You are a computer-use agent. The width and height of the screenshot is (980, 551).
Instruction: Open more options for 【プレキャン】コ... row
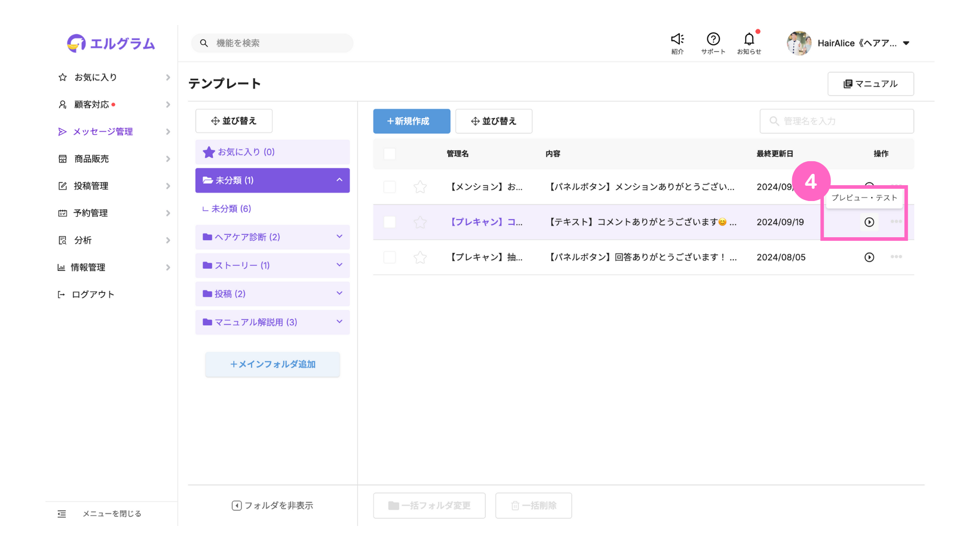coord(896,221)
